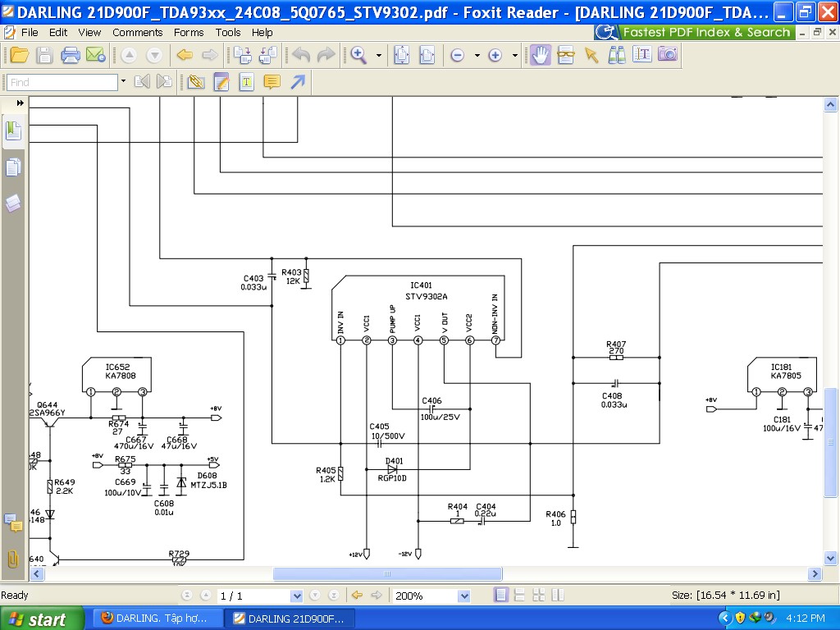Viewport: 840px width, 630px height.
Task: Expand the zoom out dropdown arrow
Action: [477, 55]
